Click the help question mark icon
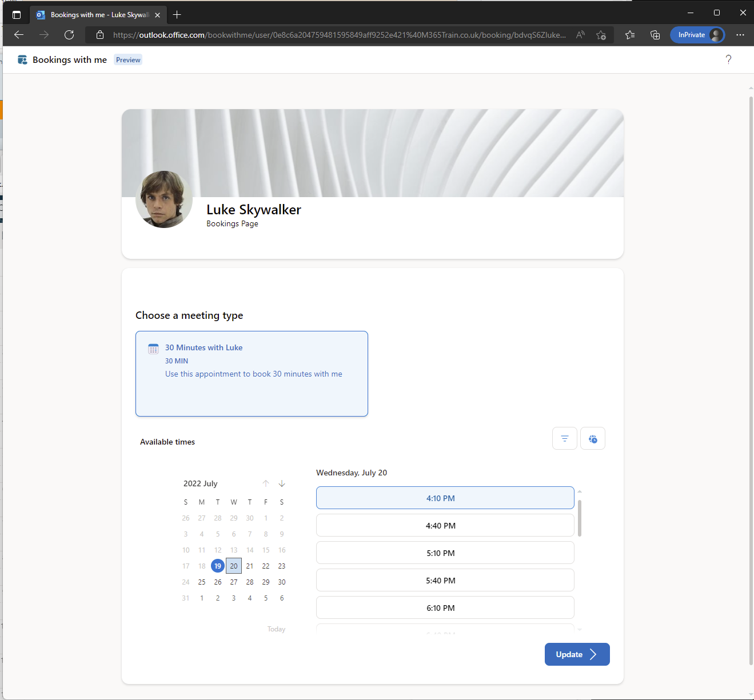The image size is (754, 700). 728,59
